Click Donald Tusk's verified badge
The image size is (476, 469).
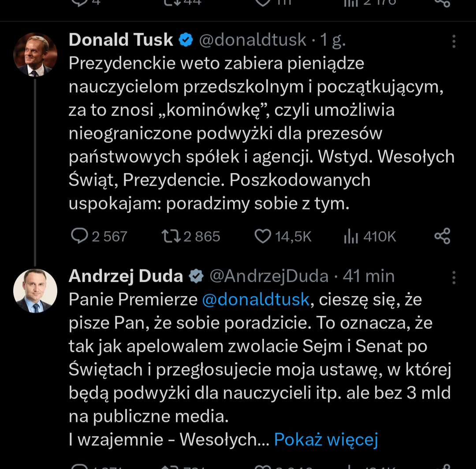[186, 40]
